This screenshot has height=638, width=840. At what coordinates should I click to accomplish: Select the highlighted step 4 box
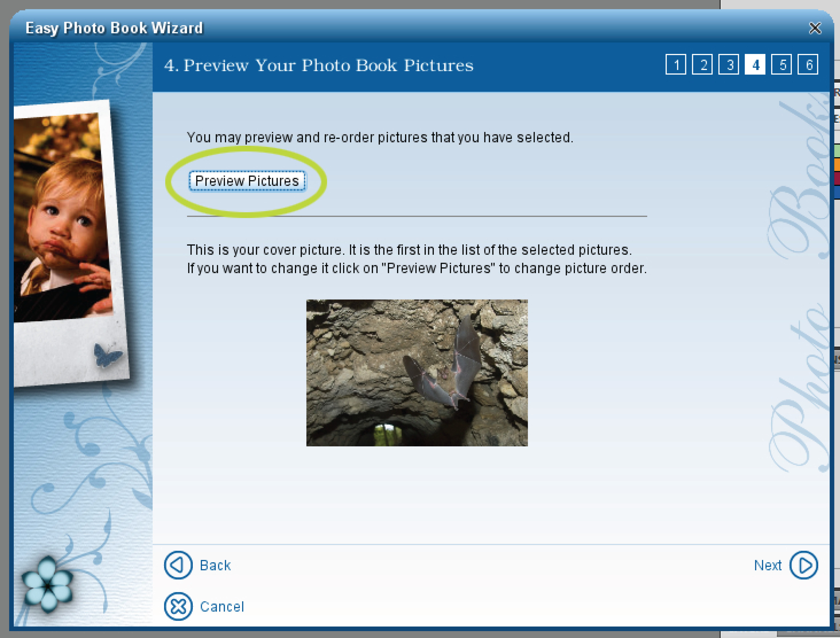pyautogui.click(x=755, y=64)
